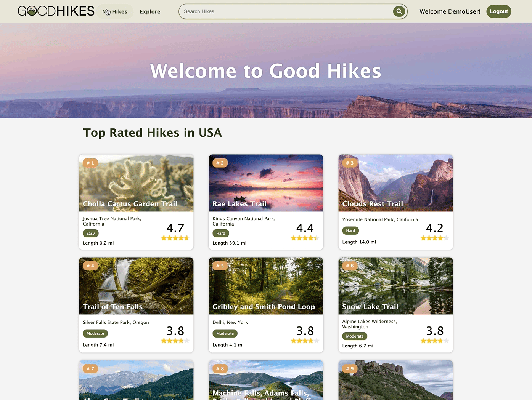Click the # 5 rank badge
532x400 pixels.
point(220,266)
